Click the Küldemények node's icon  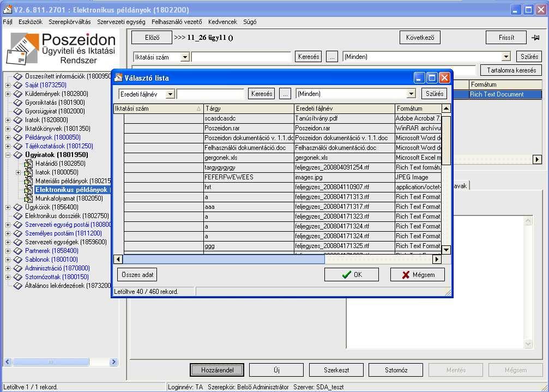click(18, 94)
